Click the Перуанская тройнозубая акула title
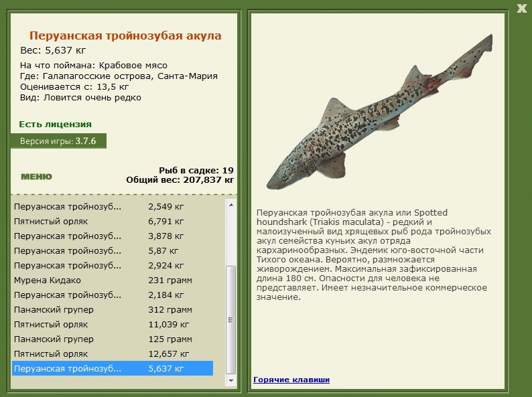The height and width of the screenshot is (397, 532). coord(125,35)
